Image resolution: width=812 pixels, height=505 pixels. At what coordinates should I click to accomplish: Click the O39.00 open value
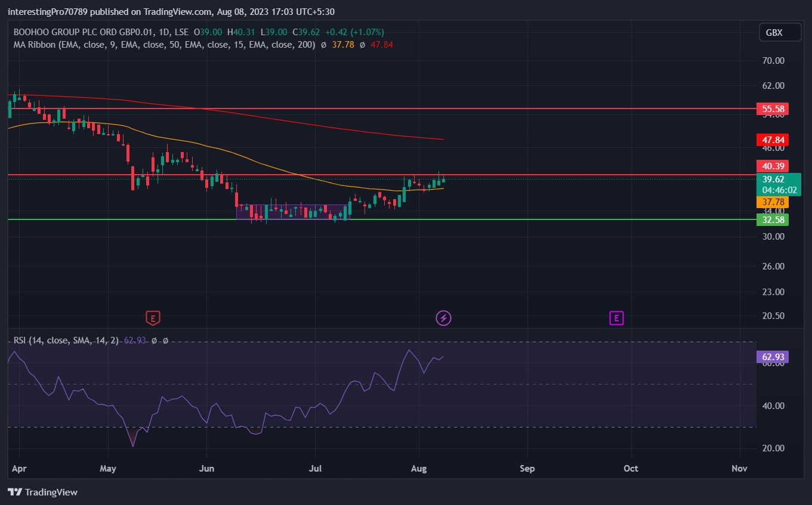207,32
